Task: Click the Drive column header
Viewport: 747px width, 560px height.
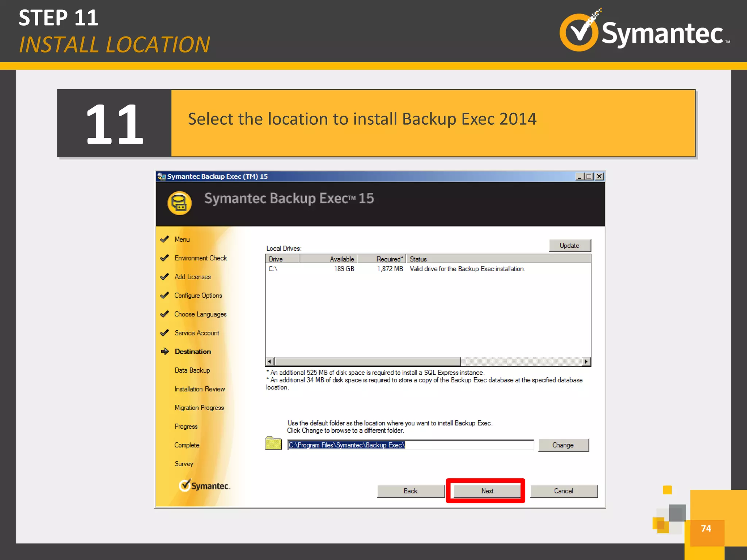Action: click(282, 259)
